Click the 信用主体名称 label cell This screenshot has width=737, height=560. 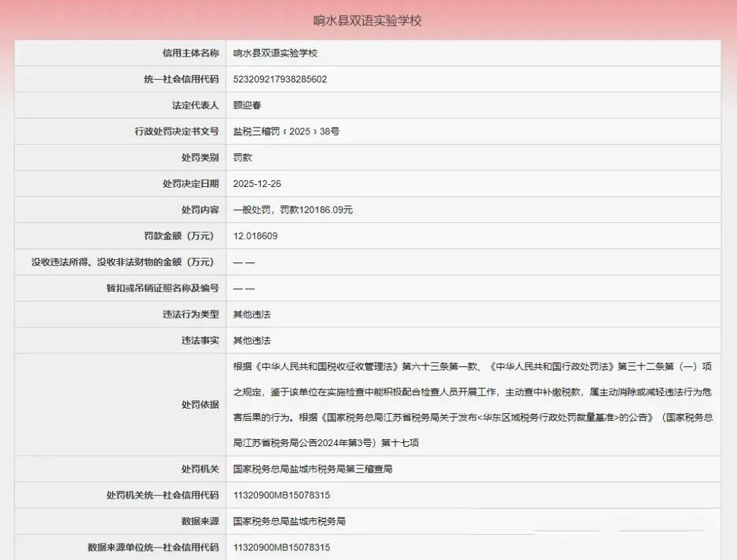point(120,53)
